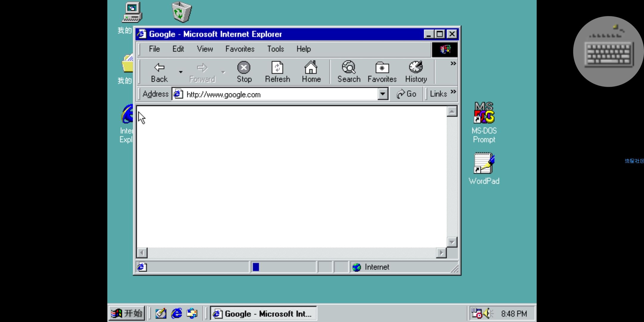Click vertical scrollbar up arrow
The height and width of the screenshot is (322, 644).
click(x=452, y=112)
